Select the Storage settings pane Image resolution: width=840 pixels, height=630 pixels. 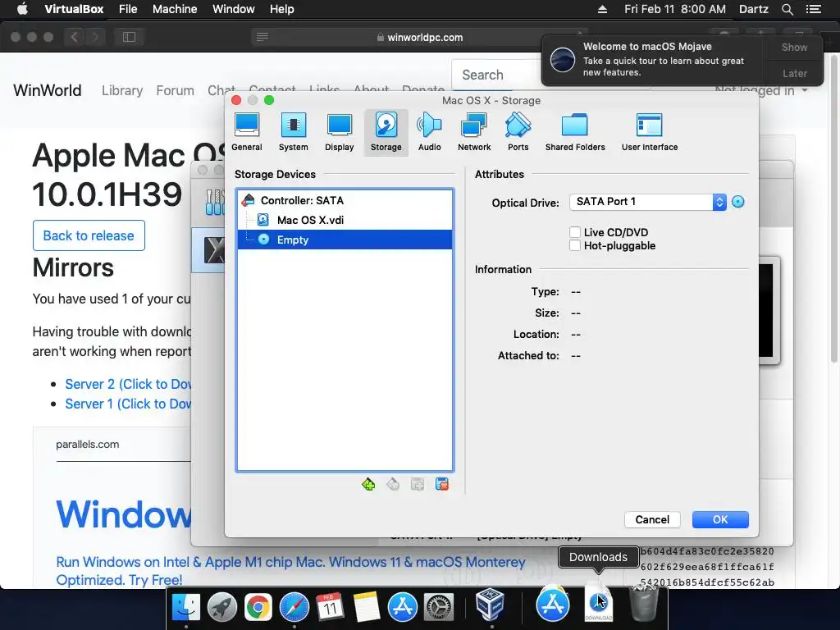point(386,132)
